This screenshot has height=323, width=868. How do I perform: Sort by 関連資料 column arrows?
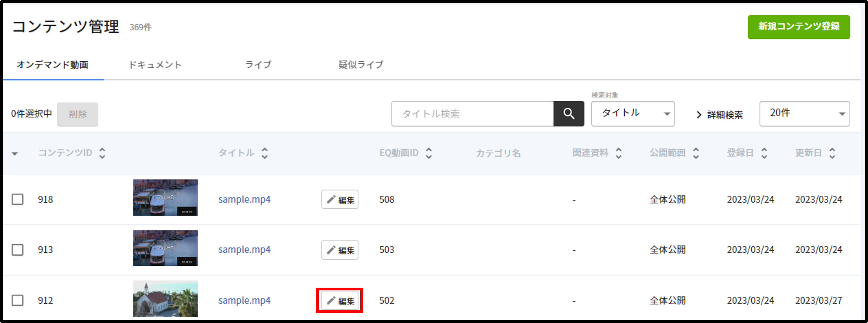pyautogui.click(x=619, y=153)
